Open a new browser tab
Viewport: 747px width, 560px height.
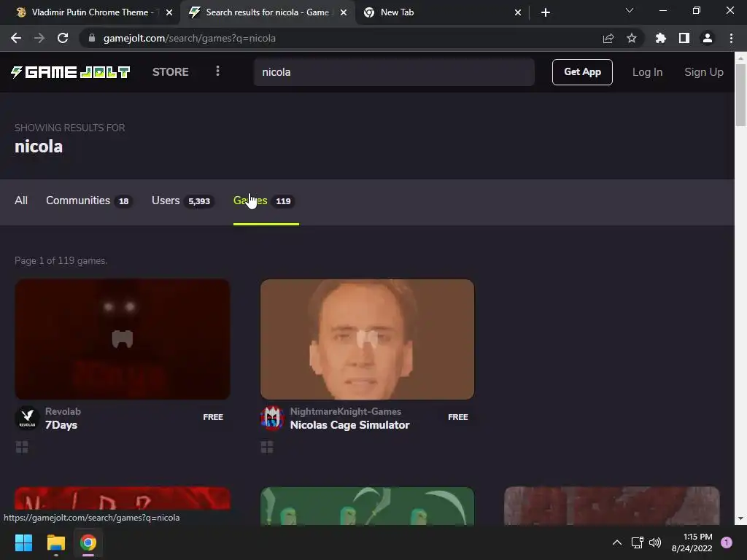point(546,12)
